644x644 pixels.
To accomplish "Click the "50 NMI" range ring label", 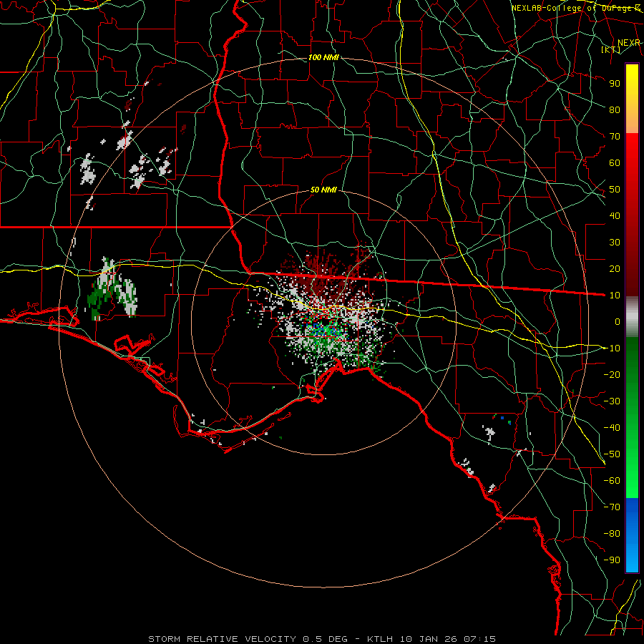I will click(323, 190).
